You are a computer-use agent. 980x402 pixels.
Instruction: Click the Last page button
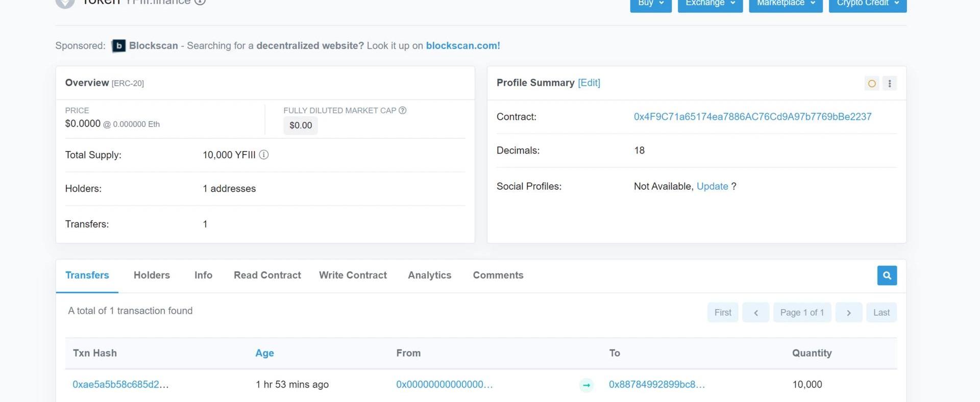pos(881,312)
